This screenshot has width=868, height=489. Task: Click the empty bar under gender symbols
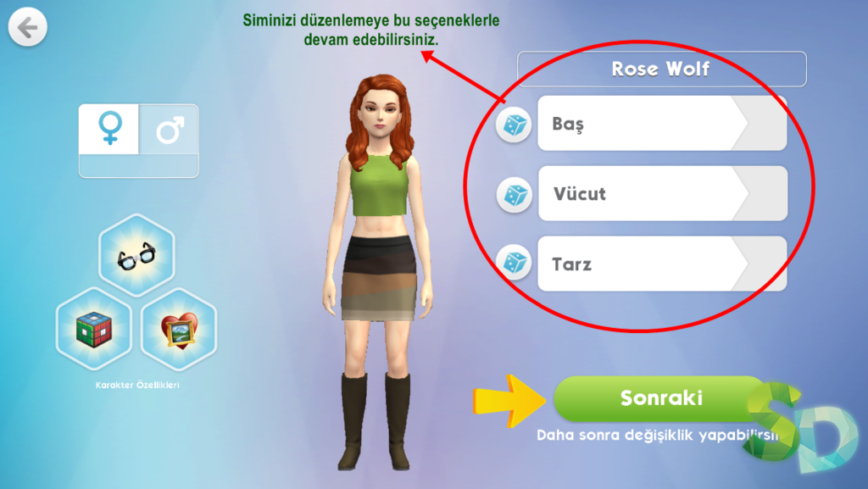[138, 166]
